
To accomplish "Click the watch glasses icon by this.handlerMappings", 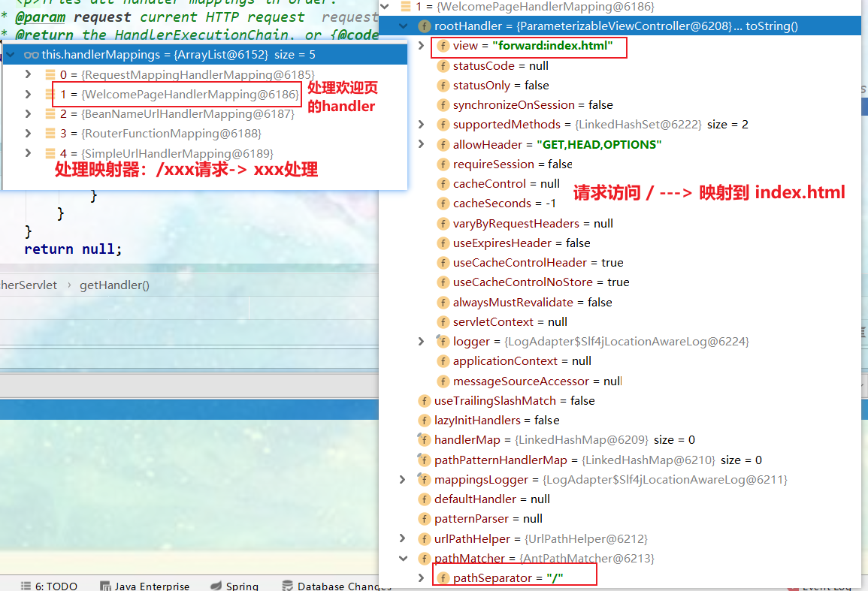I will pos(31,54).
